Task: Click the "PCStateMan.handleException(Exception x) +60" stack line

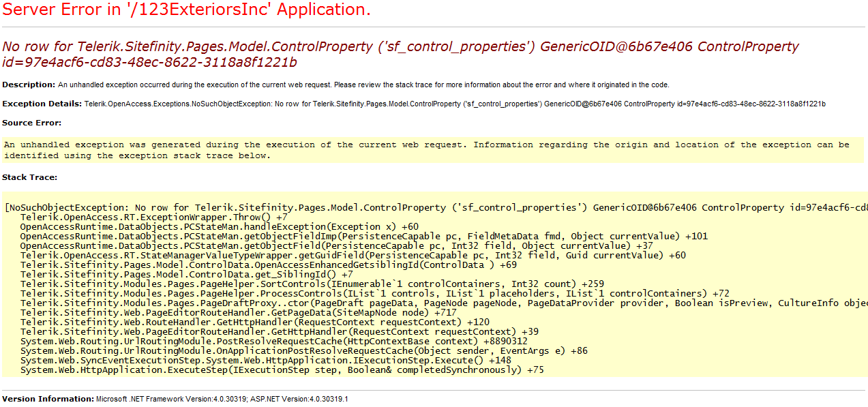Action: (220, 226)
